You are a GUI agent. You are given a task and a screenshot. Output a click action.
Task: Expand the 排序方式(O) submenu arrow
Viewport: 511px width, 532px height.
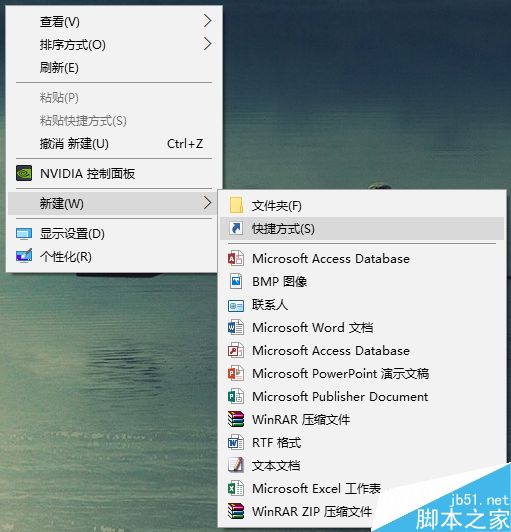208,44
